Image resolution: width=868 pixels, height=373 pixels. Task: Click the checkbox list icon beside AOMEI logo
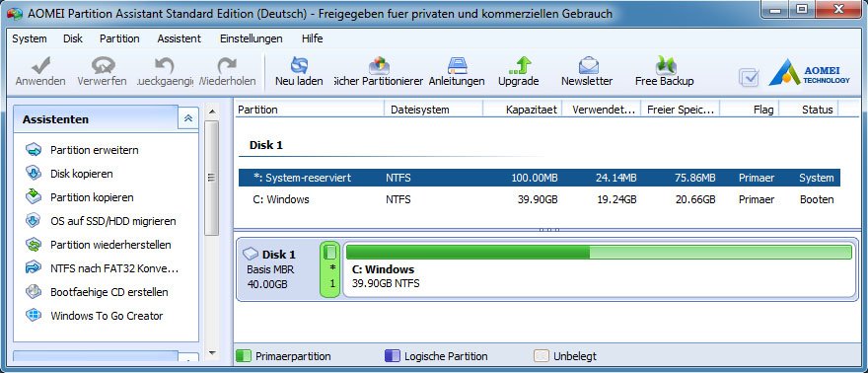[x=749, y=78]
